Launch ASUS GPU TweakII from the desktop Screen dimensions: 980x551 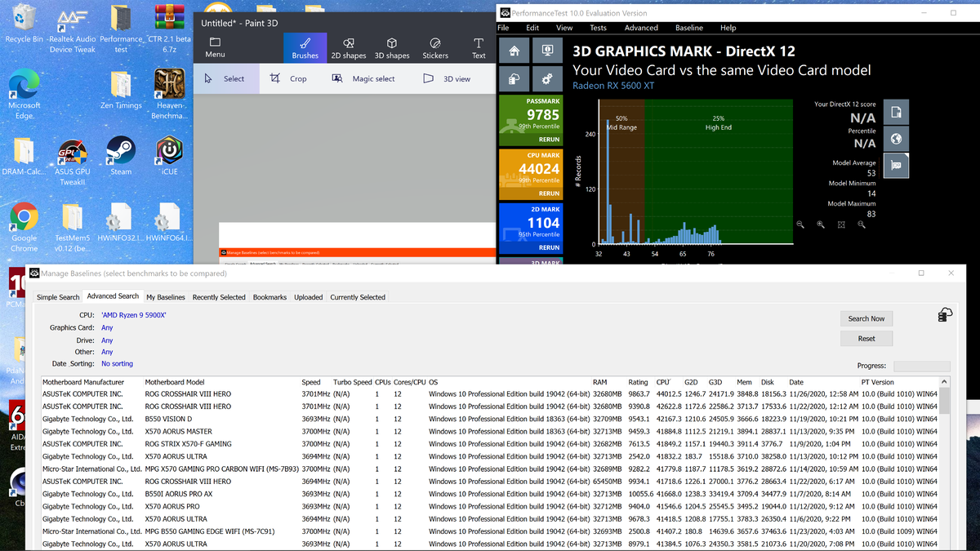pos(72,162)
